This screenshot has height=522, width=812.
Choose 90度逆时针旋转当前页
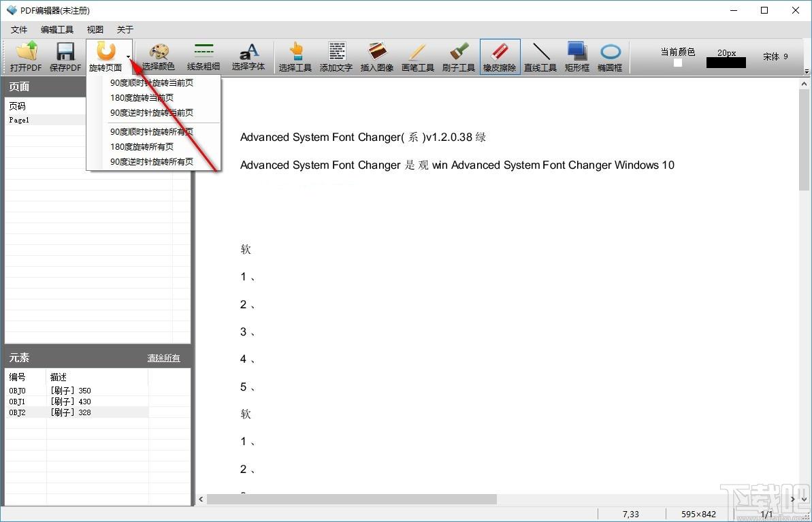(x=153, y=113)
